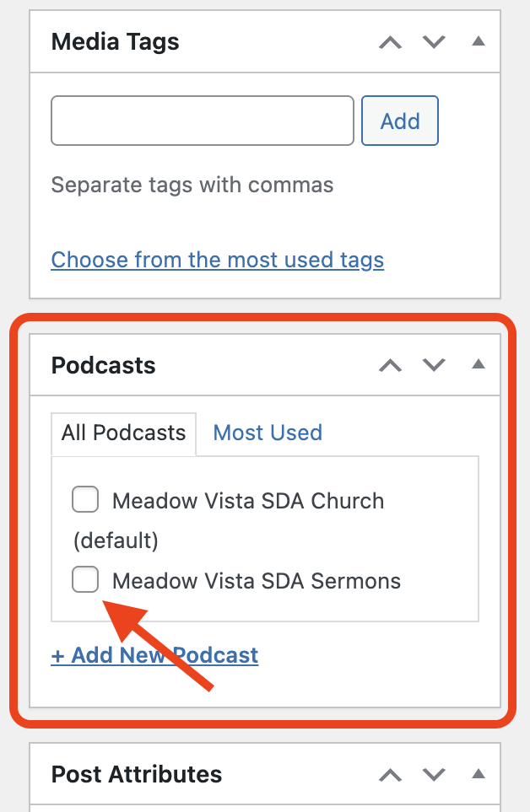Switch to Most Used tab
The height and width of the screenshot is (812, 530).
pyautogui.click(x=268, y=433)
